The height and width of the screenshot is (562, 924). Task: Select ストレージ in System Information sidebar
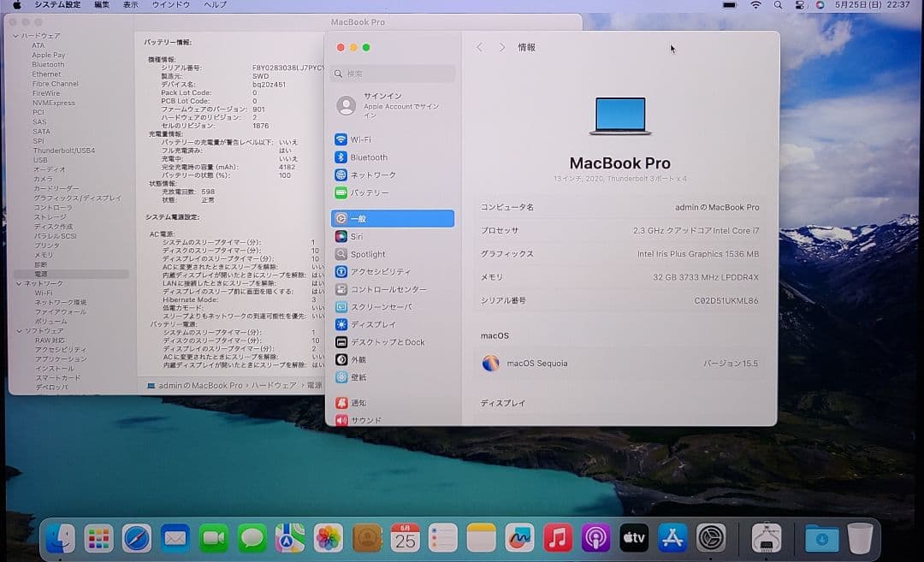pyautogui.click(x=50, y=217)
